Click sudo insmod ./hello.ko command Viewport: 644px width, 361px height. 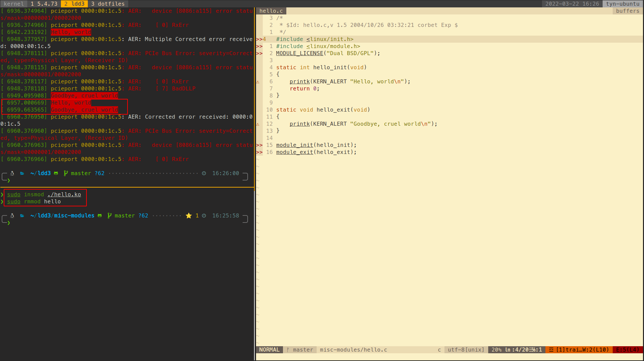point(44,194)
